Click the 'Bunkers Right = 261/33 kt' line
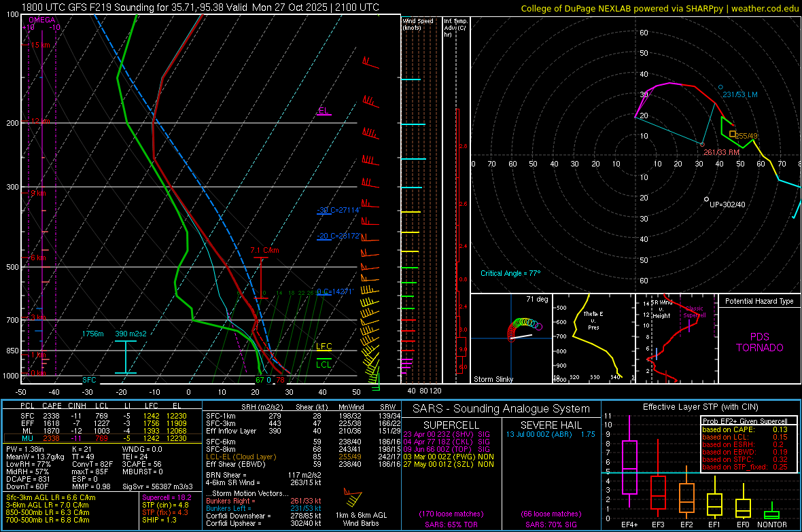802x532 pixels. pyautogui.click(x=263, y=501)
